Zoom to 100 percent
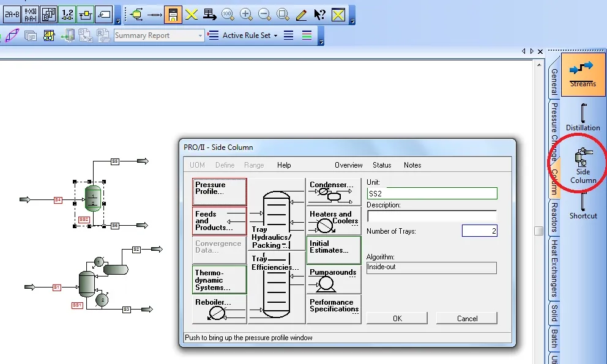Screen dimensions: 607x364 coord(228,15)
